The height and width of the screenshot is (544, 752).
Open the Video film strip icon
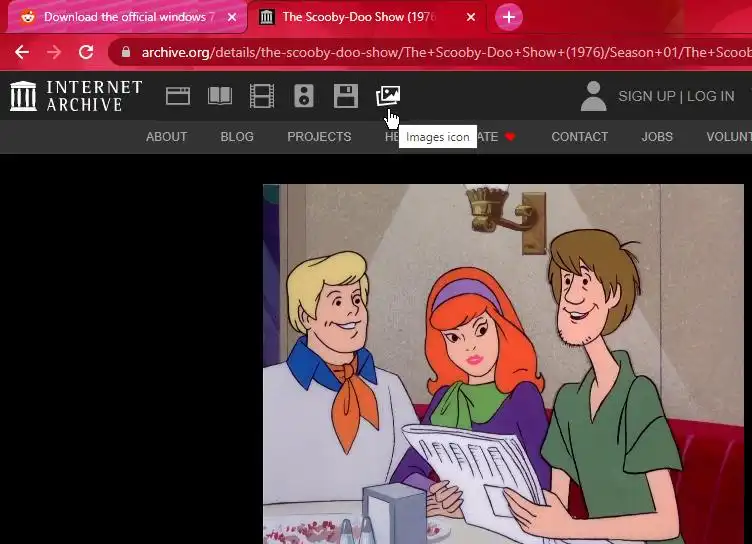click(x=262, y=95)
